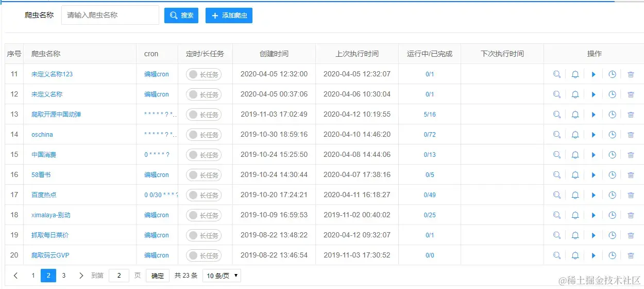
Task: Select pagination page 2
Action: coord(48,276)
